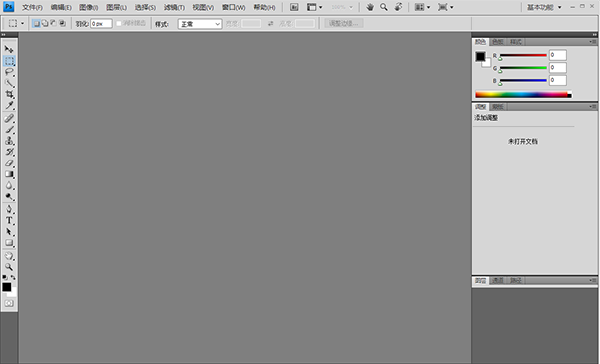Viewport: 600px width, 364px height.
Task: Select the Eyedropper tool
Action: pyautogui.click(x=9, y=105)
